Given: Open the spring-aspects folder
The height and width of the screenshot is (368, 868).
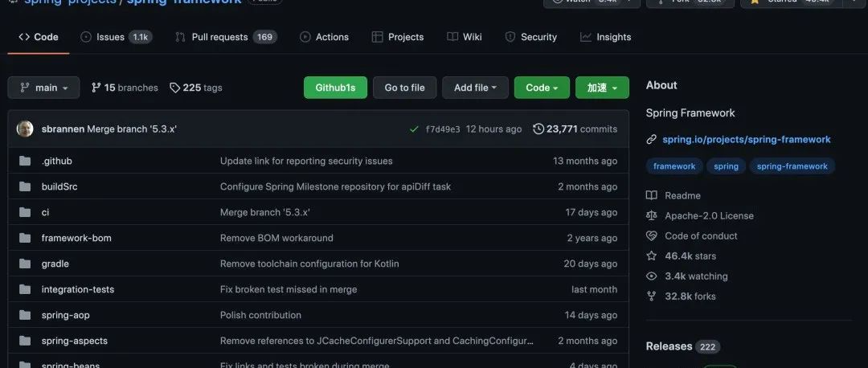Looking at the screenshot, I should [x=75, y=341].
